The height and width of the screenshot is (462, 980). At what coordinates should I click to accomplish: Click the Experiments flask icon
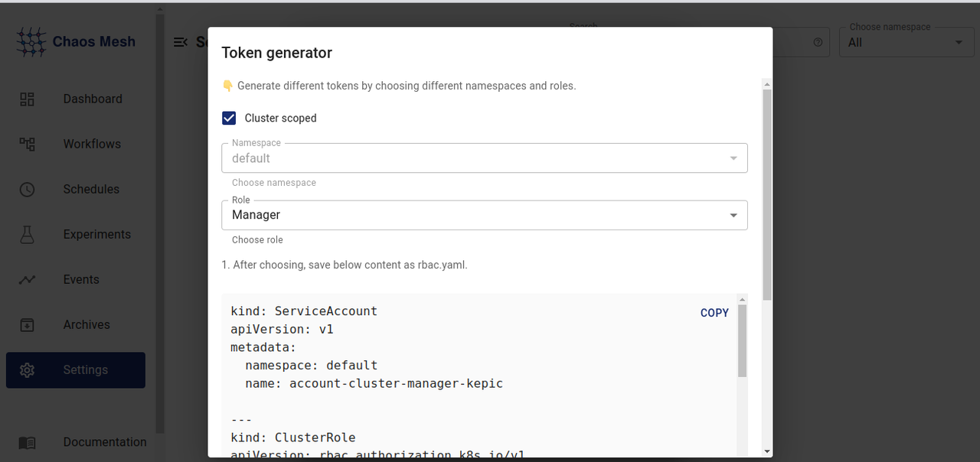[x=28, y=234]
